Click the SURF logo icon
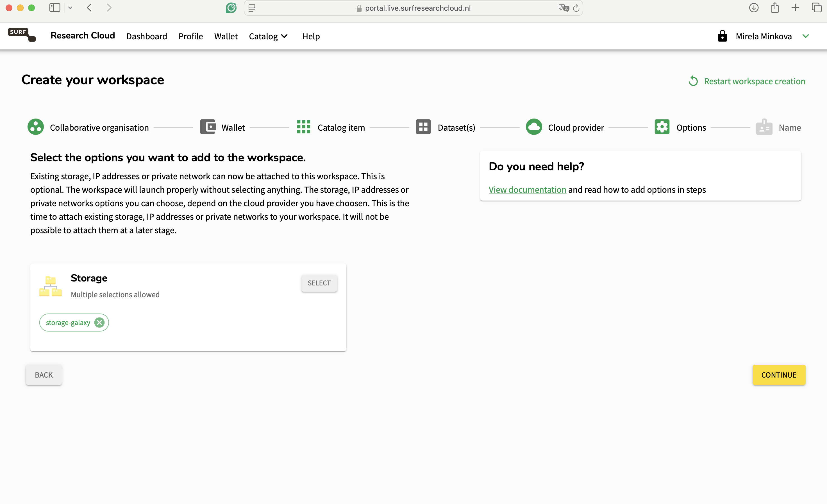The image size is (827, 504). pyautogui.click(x=22, y=35)
